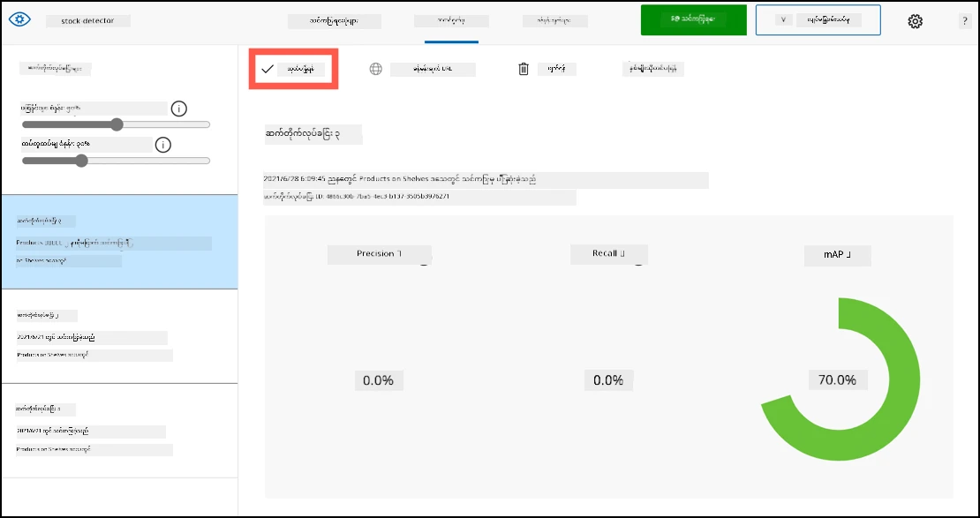Click the Delete trash can icon
Screen dimensions: 980x518
[524, 69]
